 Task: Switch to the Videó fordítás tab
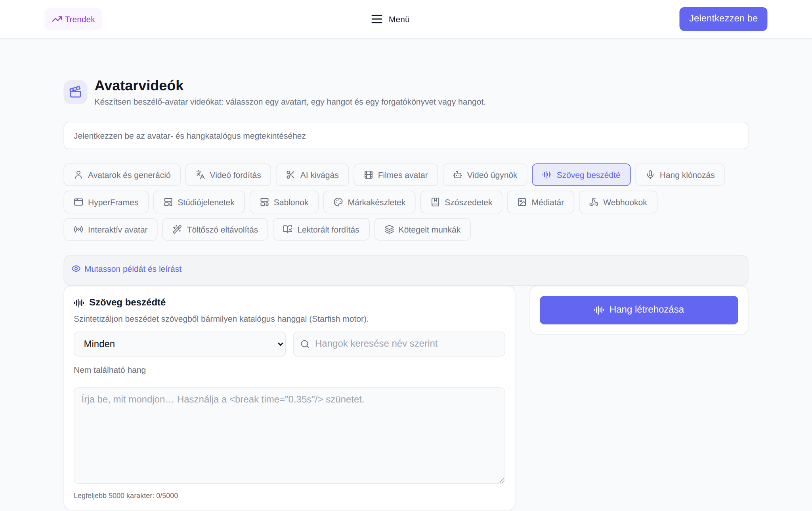coord(228,175)
